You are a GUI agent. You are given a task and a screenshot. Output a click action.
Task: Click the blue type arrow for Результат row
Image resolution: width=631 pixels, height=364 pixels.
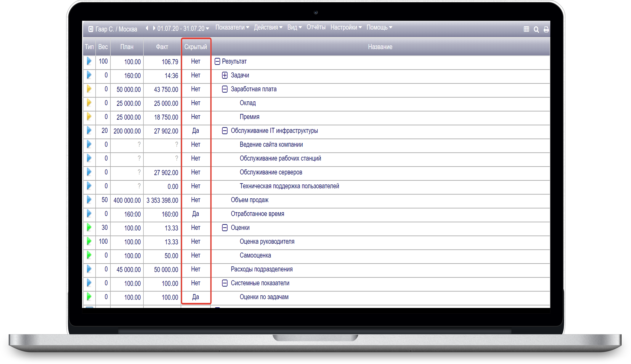(x=89, y=61)
